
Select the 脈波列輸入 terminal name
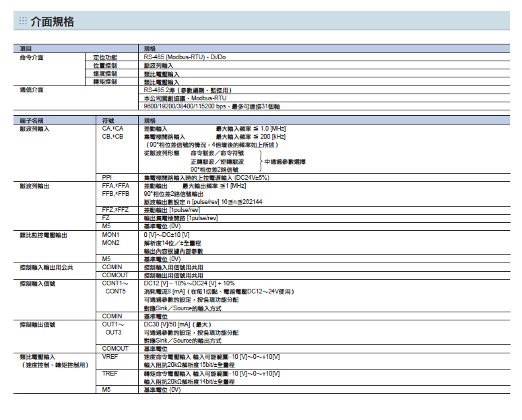(34, 128)
